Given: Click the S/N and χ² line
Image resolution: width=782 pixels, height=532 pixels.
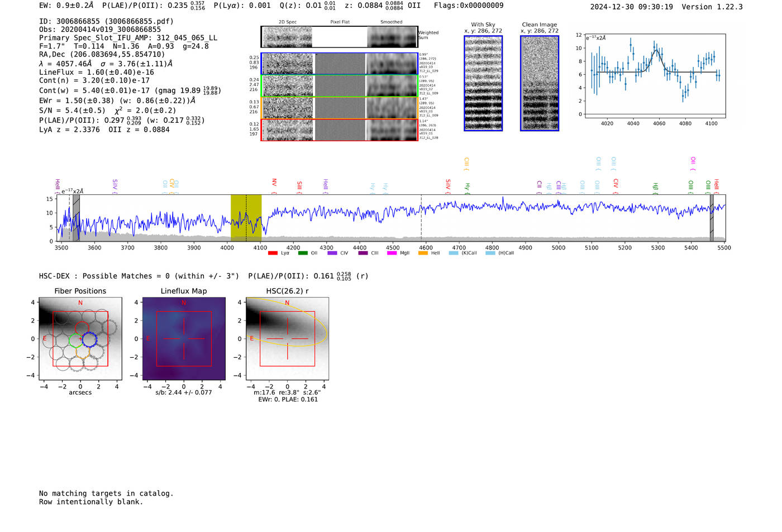Looking at the screenshot, I should 108,110.
